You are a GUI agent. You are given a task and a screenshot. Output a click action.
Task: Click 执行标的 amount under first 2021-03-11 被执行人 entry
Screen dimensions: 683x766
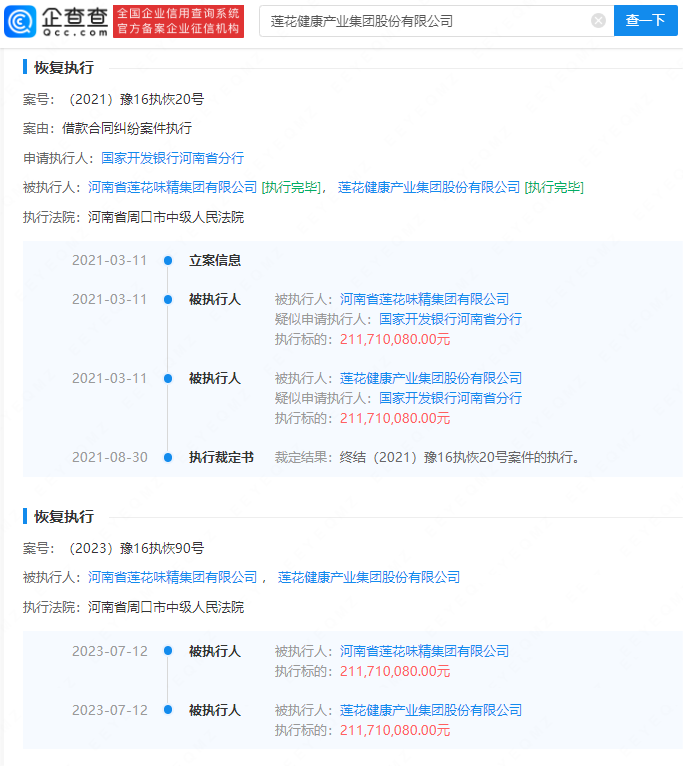(395, 340)
